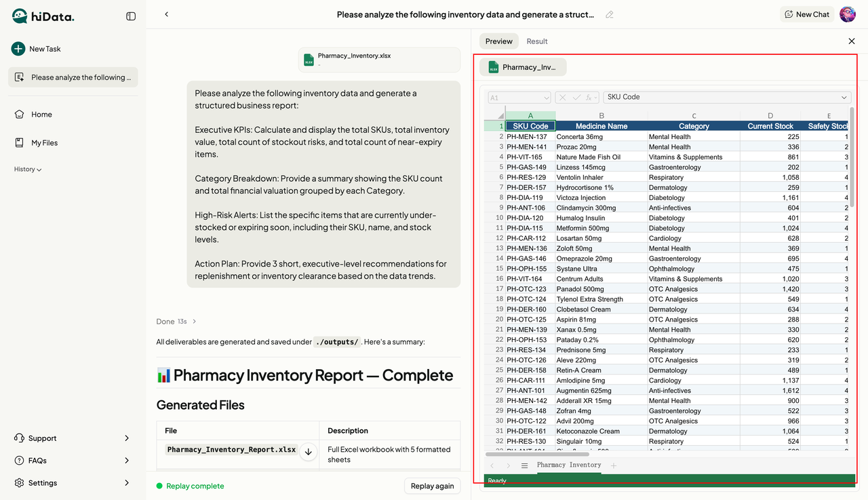Select row 20 header
This screenshot has width=868, height=500.
(495, 320)
